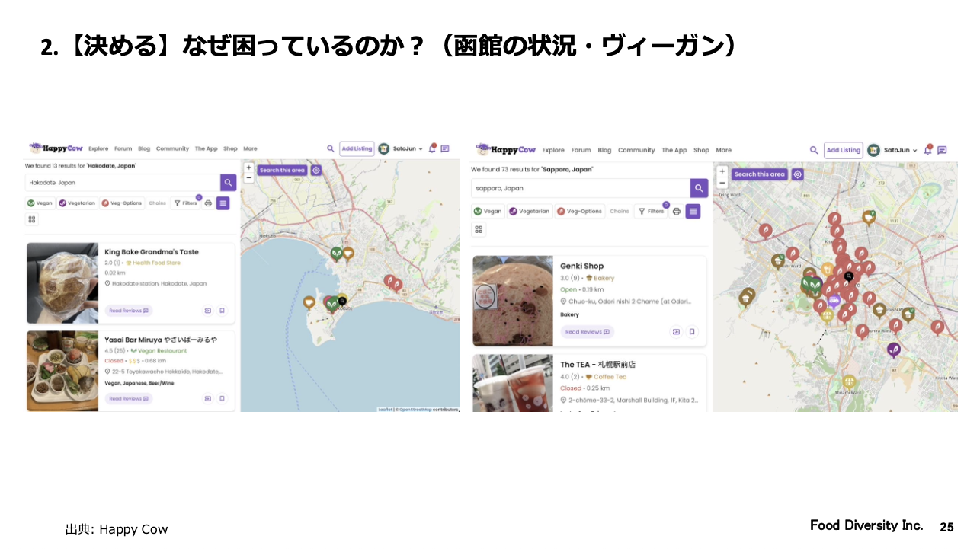Open the Filters dropdown in the Sapporo panel
Screen dimensions: 980x549
click(x=652, y=211)
